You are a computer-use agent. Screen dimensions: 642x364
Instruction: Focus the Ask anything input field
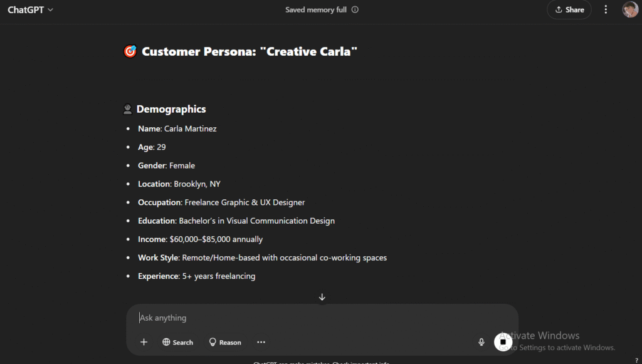pyautogui.click(x=322, y=318)
